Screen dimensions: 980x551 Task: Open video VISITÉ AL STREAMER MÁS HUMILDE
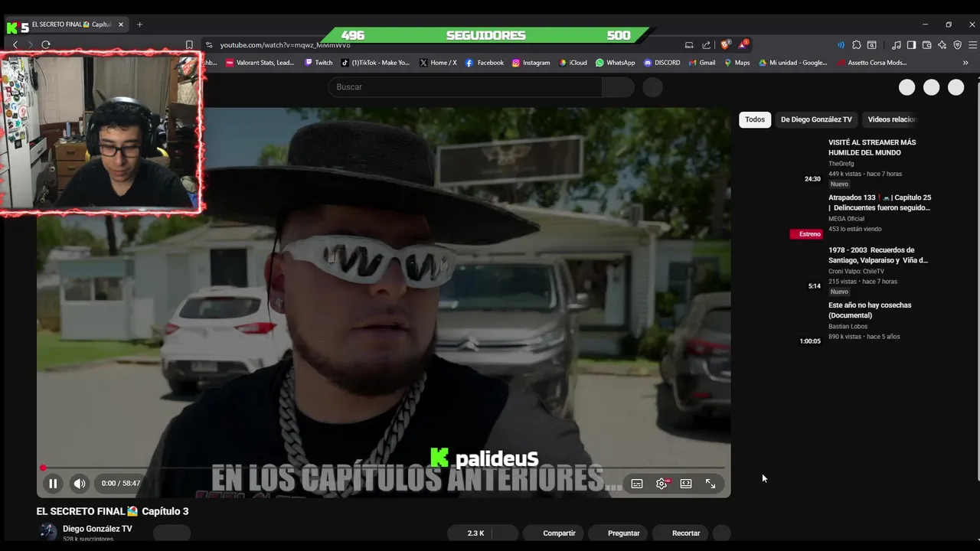coord(872,148)
